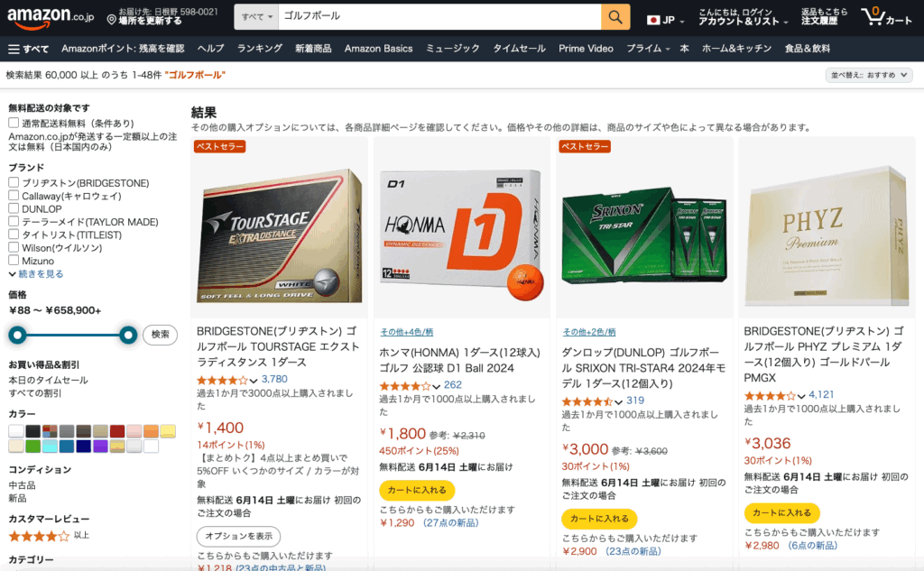Click the Amazon.co.jp logo
Viewport: 924px width, 571px height.
tap(51, 18)
